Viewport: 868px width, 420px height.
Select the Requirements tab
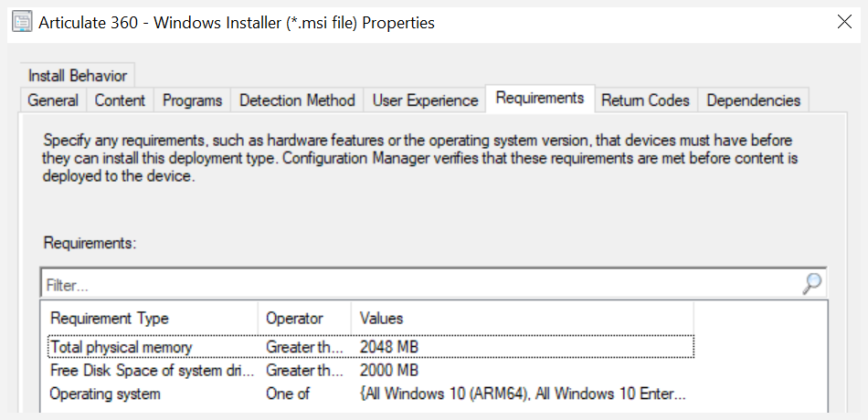pos(540,98)
